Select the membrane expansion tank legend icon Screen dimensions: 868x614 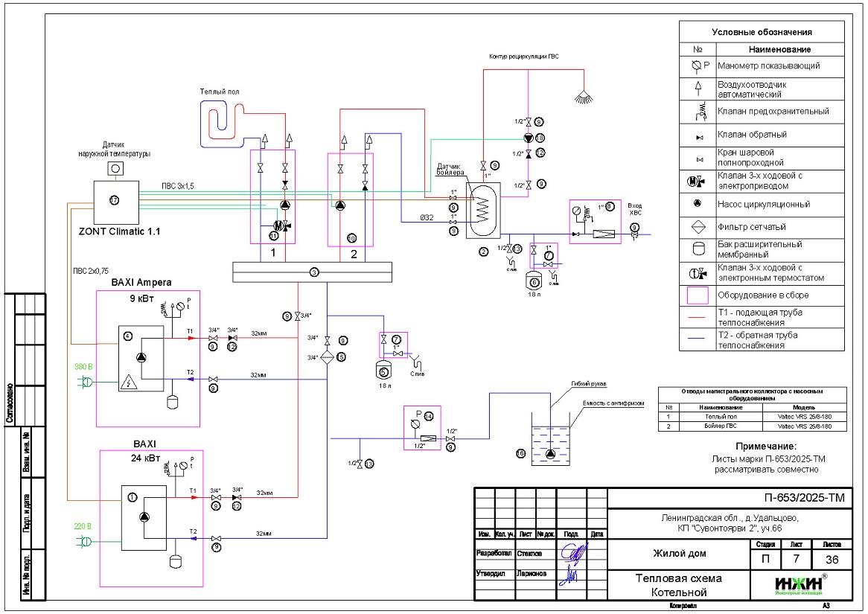pos(697,249)
